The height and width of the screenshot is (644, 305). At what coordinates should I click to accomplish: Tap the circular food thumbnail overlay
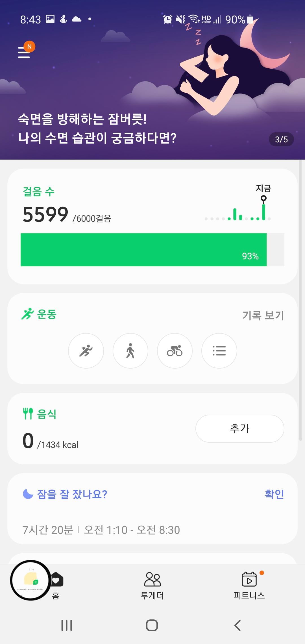31,580
